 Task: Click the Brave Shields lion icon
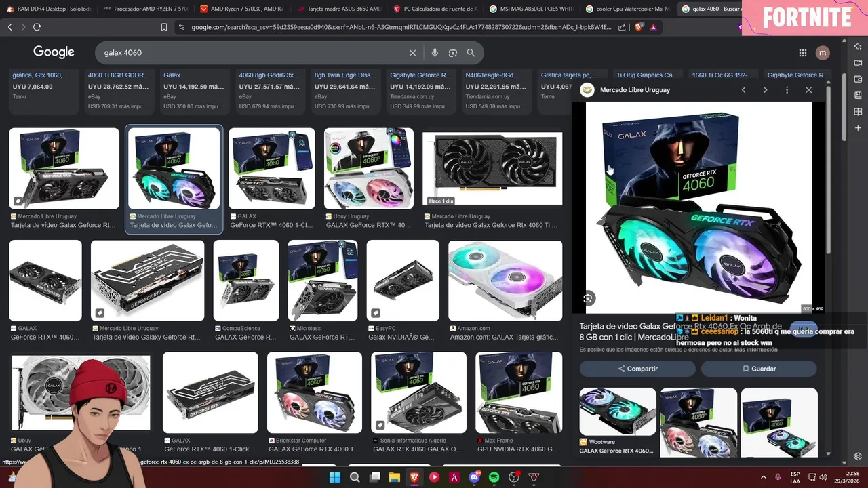(639, 27)
